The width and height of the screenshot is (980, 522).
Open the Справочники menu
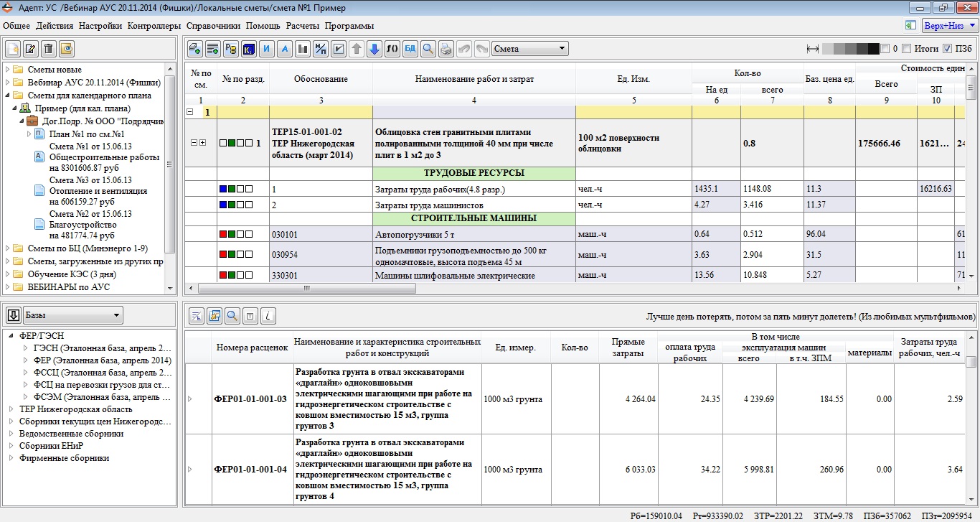point(213,26)
